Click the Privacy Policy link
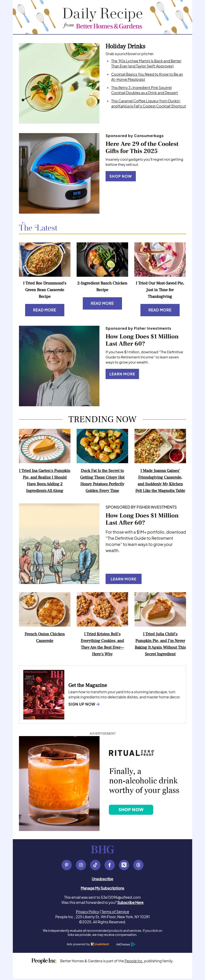This screenshot has width=205, height=980. point(87,912)
